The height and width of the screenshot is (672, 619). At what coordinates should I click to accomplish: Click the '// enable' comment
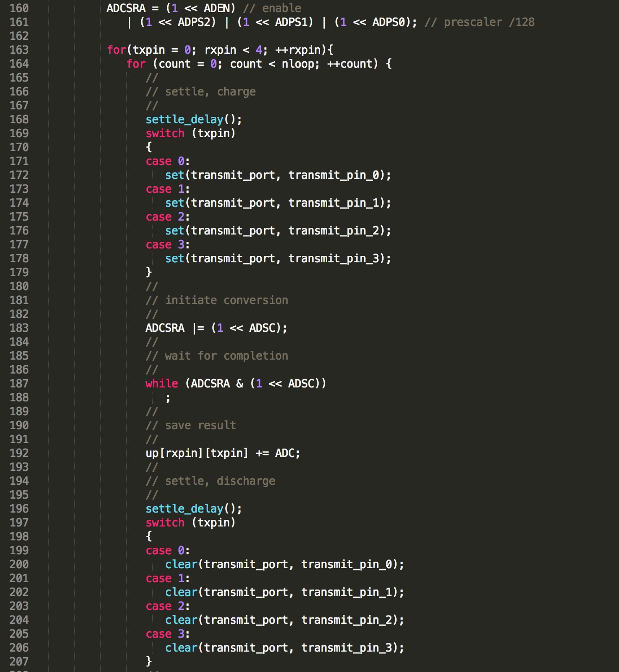coord(272,8)
